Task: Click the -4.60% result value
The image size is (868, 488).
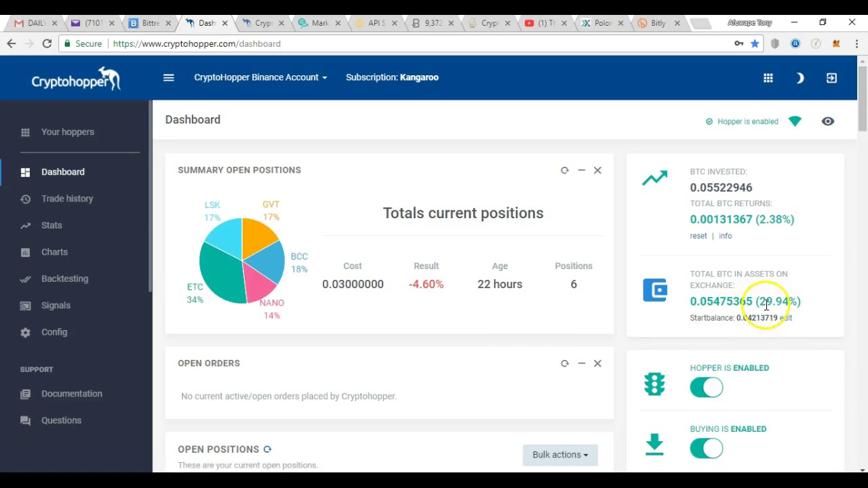Action: 426,284
